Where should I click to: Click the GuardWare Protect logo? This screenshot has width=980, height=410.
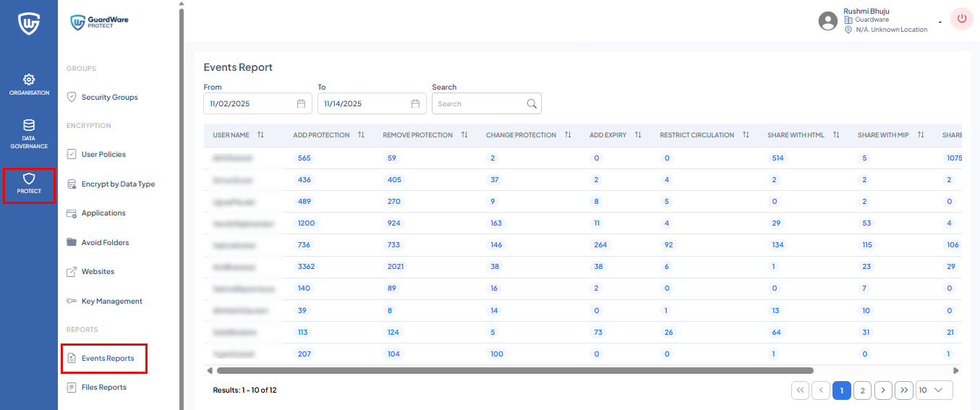[100, 22]
